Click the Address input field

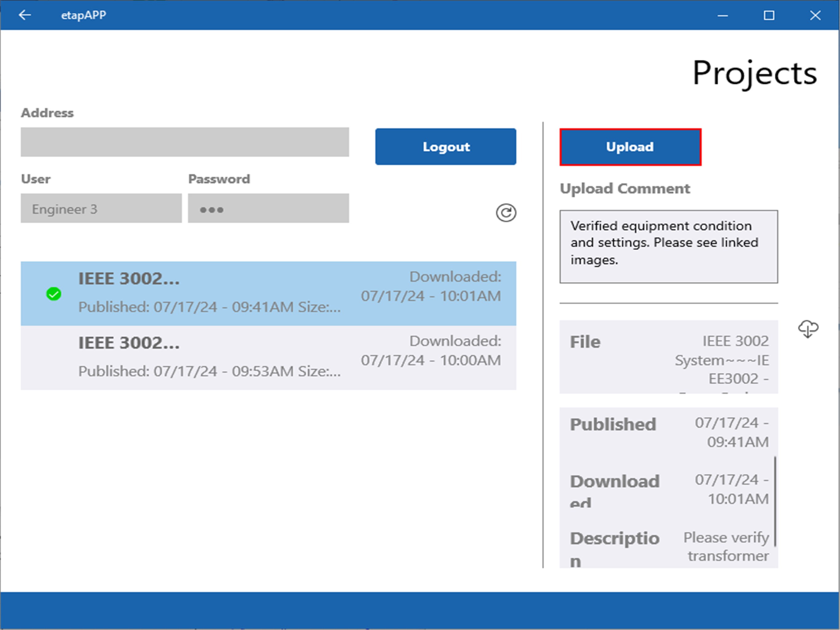[184, 142]
